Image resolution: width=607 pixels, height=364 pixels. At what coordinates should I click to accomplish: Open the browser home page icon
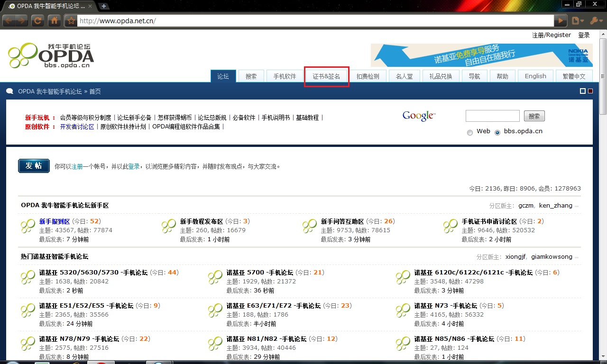[x=55, y=21]
